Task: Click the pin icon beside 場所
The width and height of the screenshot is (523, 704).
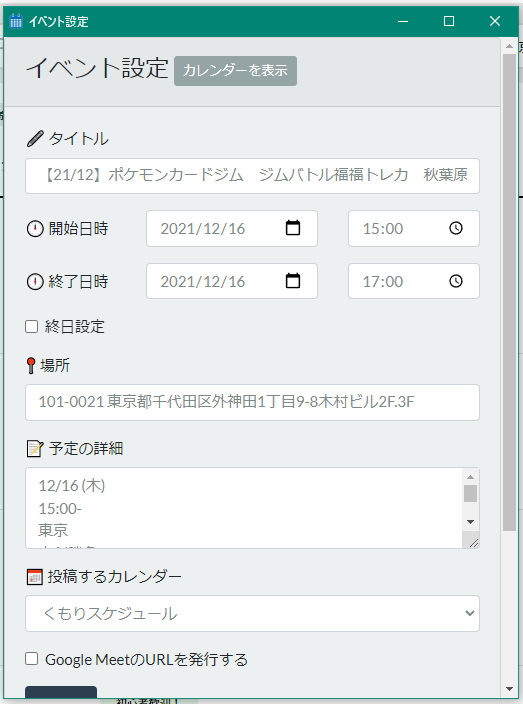Action: click(31, 365)
